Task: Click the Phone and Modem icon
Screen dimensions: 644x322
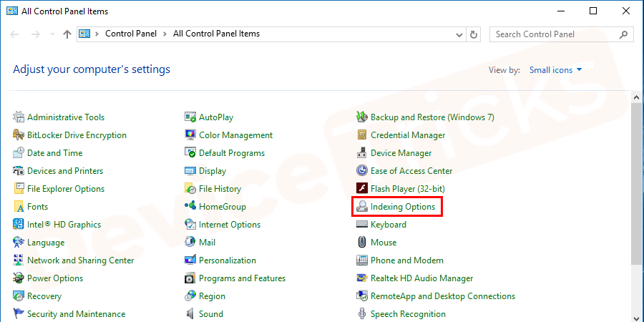Action: pyautogui.click(x=362, y=260)
